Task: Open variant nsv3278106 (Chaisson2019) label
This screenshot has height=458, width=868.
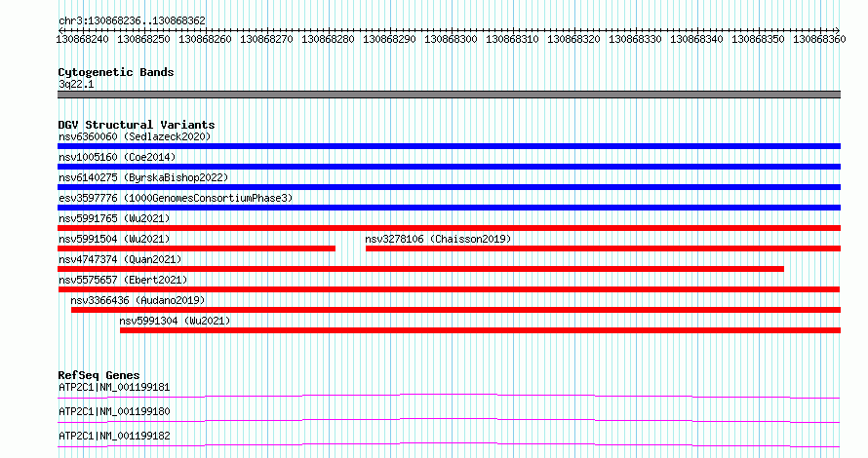Action: pos(438,239)
